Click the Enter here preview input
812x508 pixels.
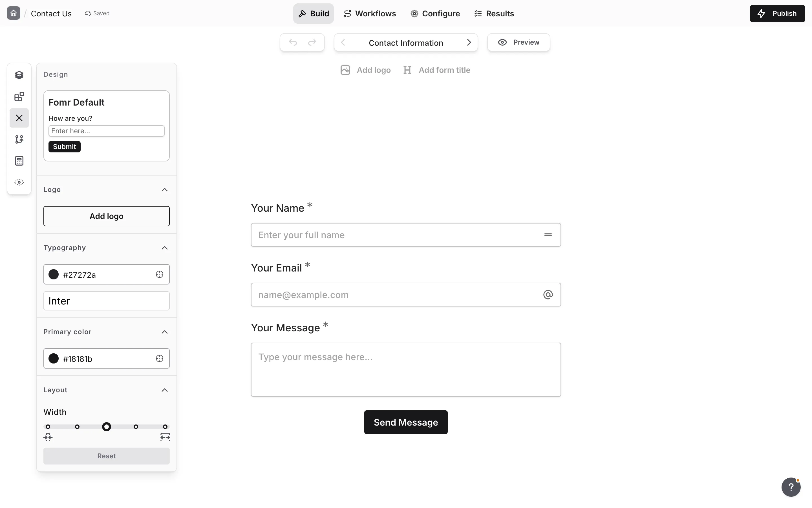(x=106, y=131)
